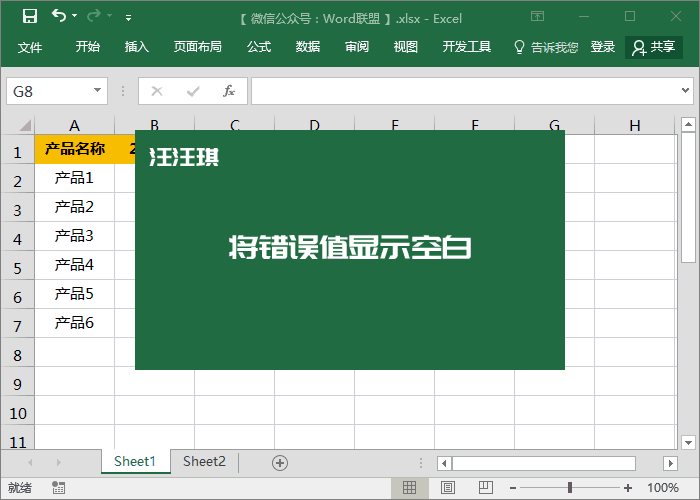The width and height of the screenshot is (700, 500).
Task: Open the Redo history dropdown arrow
Action: (109, 16)
